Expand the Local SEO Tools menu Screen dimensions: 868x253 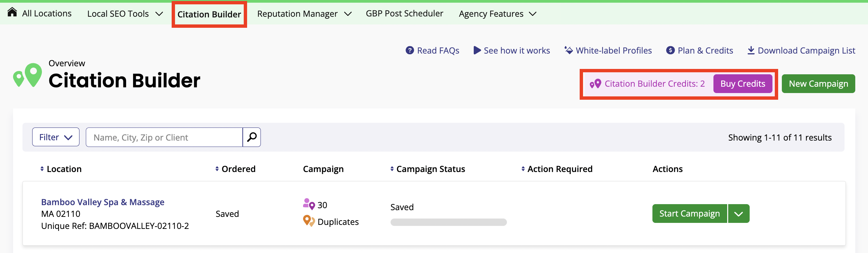(x=125, y=14)
